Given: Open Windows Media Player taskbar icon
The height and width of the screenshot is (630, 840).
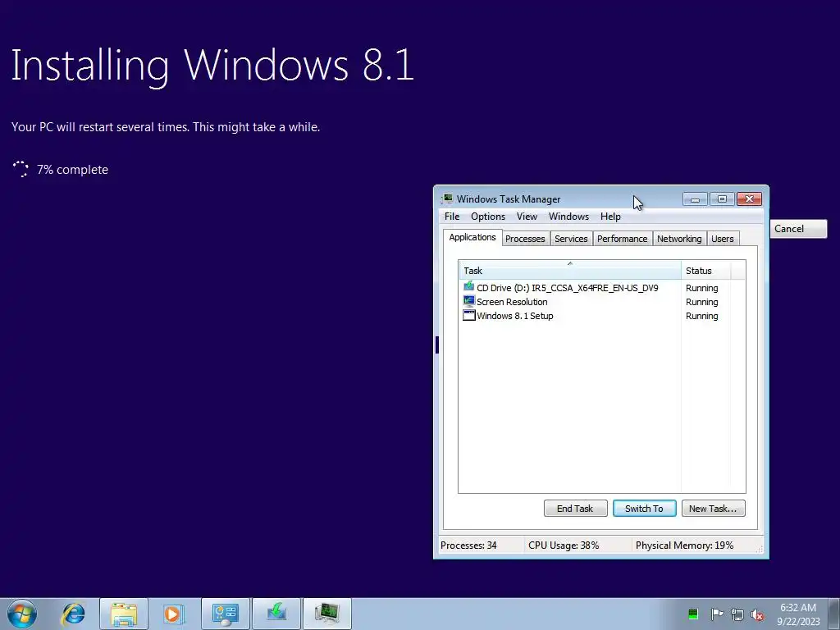Looking at the screenshot, I should [173, 614].
